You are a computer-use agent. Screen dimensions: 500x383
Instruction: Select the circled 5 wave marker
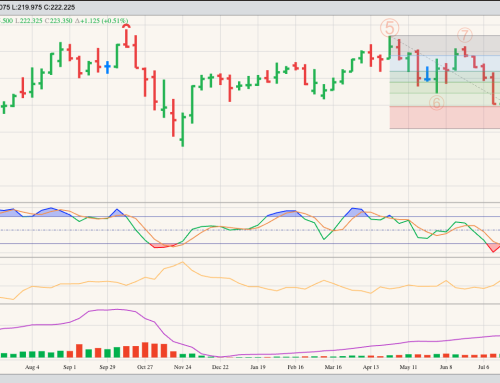point(390,28)
